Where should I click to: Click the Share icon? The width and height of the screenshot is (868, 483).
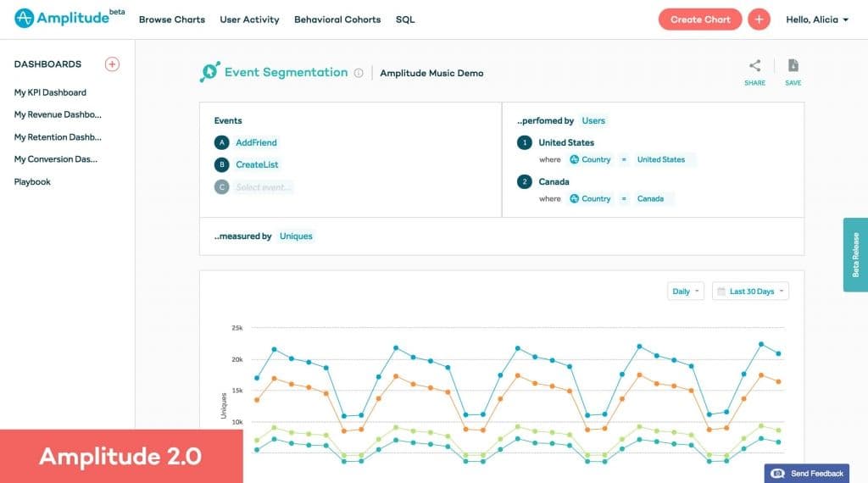click(754, 66)
